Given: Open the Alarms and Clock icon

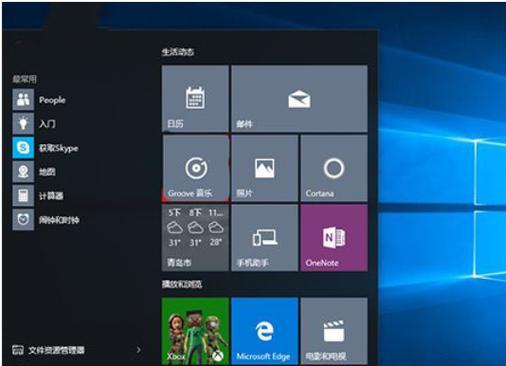Looking at the screenshot, I should (23, 219).
